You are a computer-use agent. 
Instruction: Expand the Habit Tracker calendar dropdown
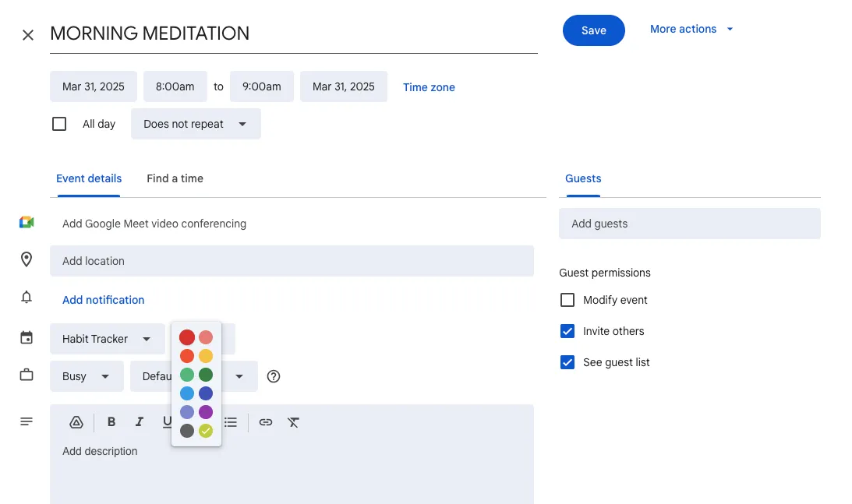pos(107,339)
